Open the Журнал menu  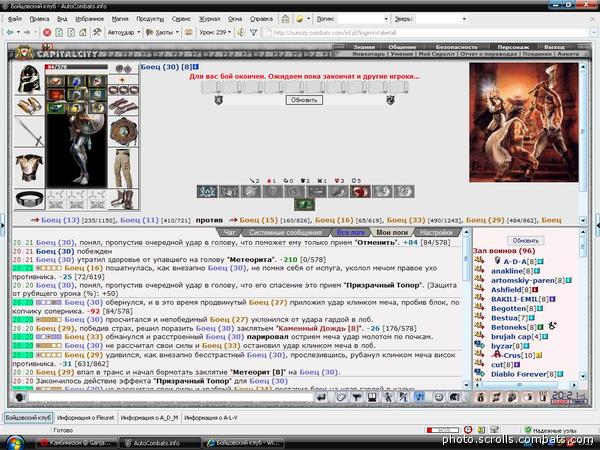pyautogui.click(x=209, y=19)
